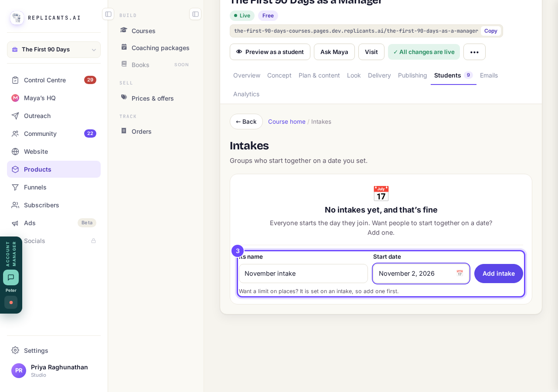
Task: Open Maya's HQ avatar icon
Action: [15, 98]
